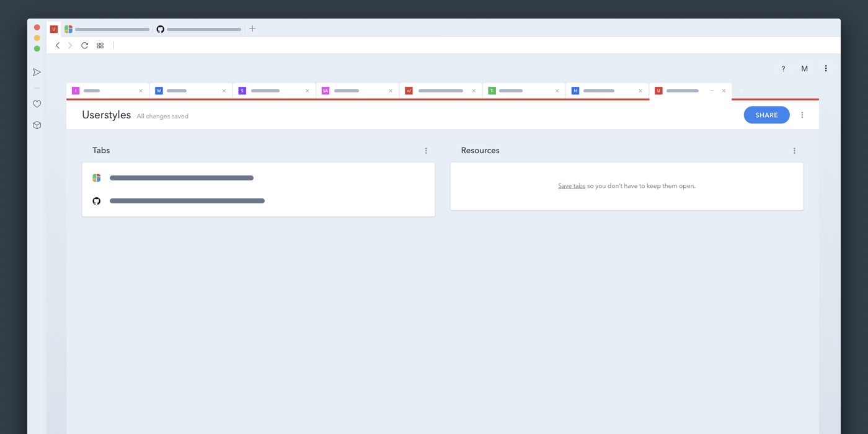
Task: Close the blue W tab
Action: coord(224,91)
